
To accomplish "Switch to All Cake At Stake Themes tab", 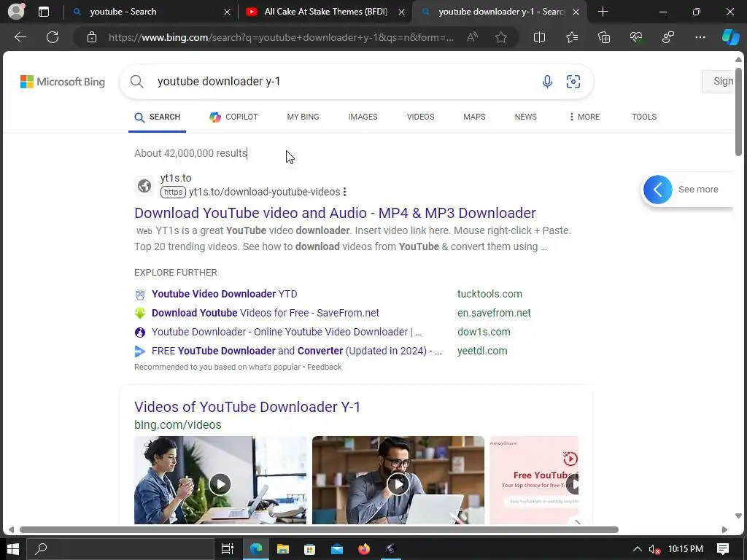I will (x=325, y=12).
